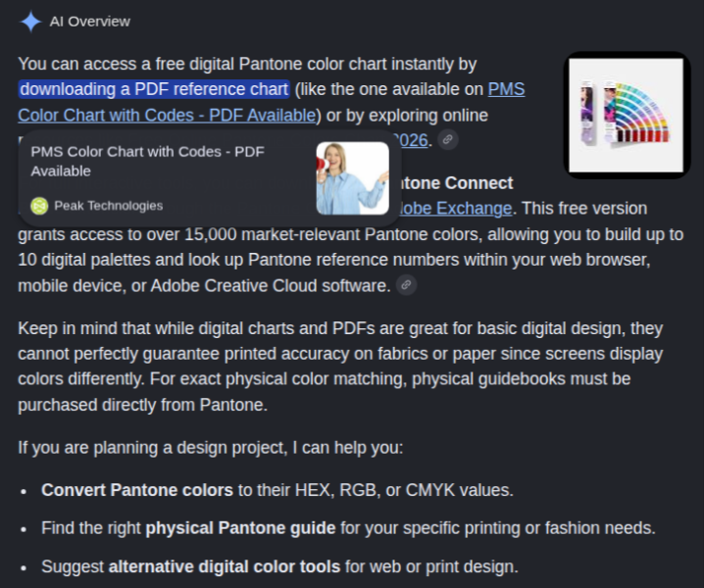Click the partially covered '2026' link

pos(412,140)
